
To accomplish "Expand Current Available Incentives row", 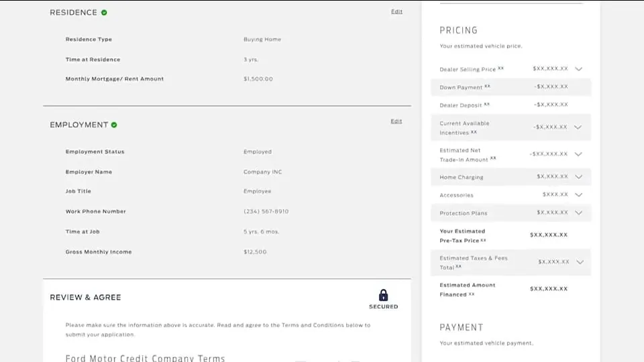I will pos(578,127).
